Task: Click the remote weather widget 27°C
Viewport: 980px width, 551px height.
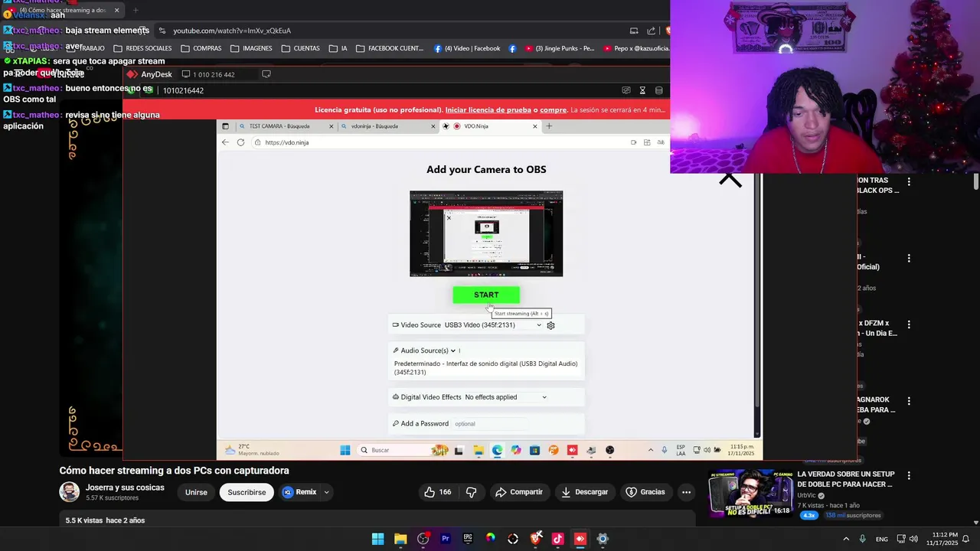Action: click(253, 450)
